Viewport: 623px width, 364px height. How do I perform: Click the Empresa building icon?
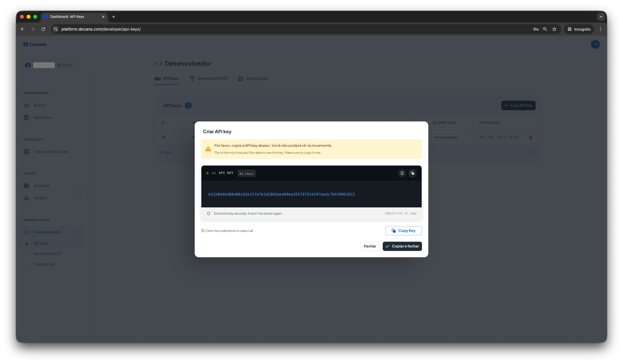click(x=26, y=186)
